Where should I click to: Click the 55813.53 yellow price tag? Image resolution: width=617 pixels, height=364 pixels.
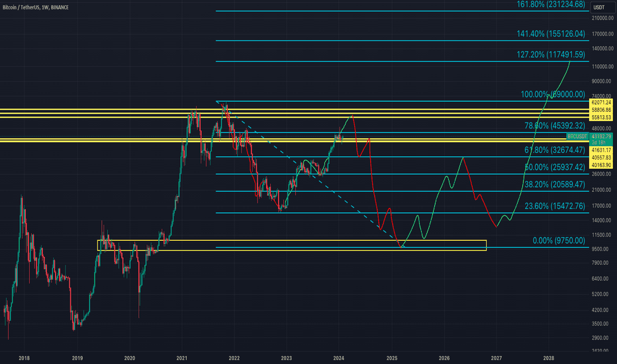coord(601,117)
